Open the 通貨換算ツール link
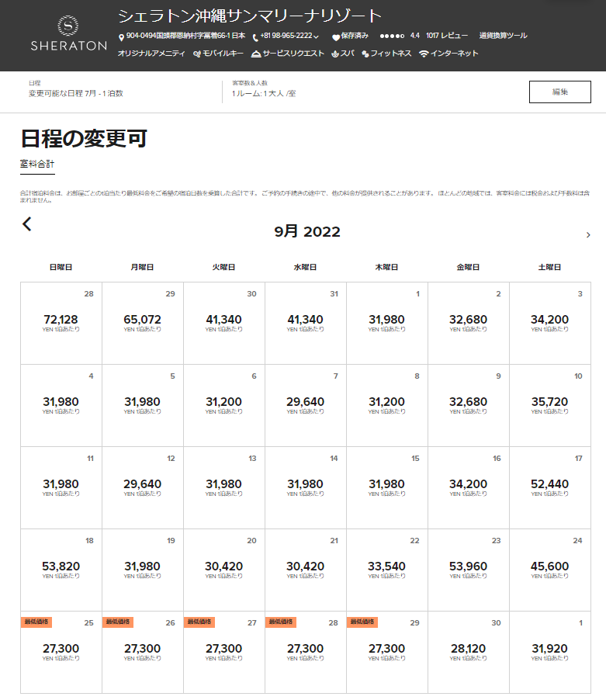This screenshot has height=700, width=606. tap(503, 36)
